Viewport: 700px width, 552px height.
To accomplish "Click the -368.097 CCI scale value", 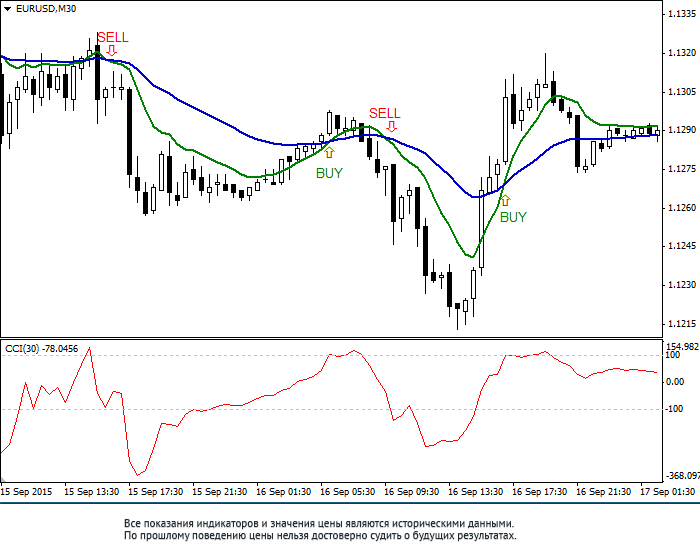I will [683, 476].
